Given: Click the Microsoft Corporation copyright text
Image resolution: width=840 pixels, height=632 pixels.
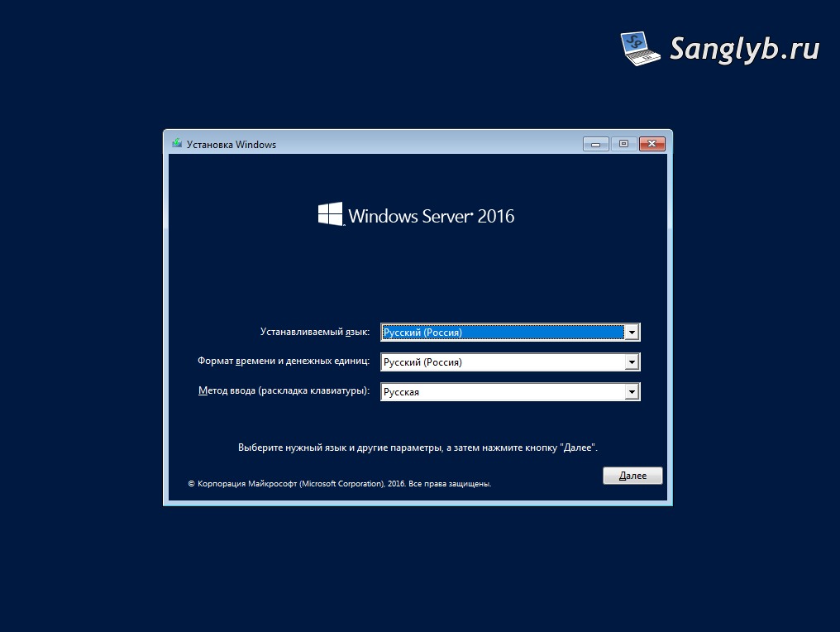Looking at the screenshot, I should tap(340, 484).
